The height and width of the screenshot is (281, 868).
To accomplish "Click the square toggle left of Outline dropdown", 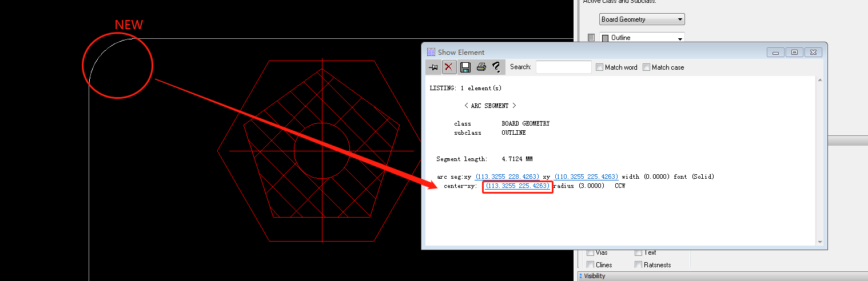I will [x=591, y=38].
